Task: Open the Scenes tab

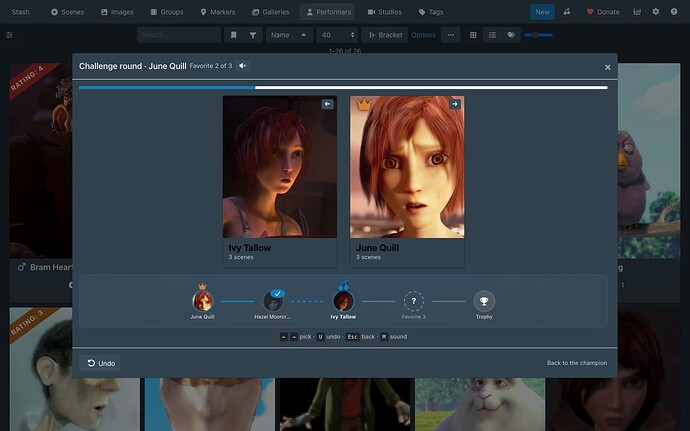Action: point(67,12)
